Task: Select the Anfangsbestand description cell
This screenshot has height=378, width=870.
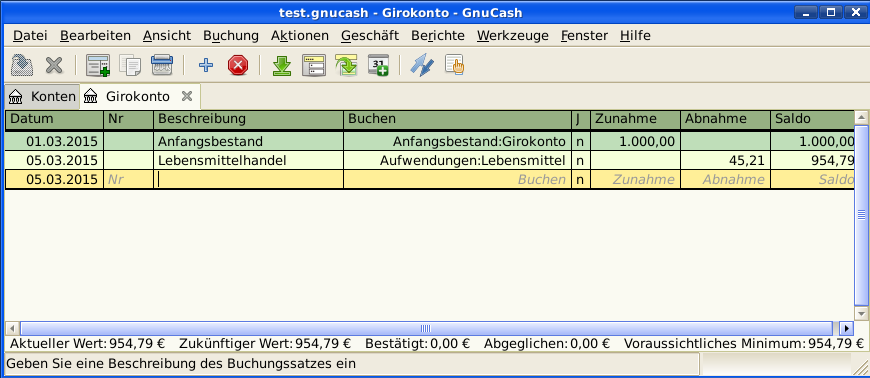Action: click(249, 142)
